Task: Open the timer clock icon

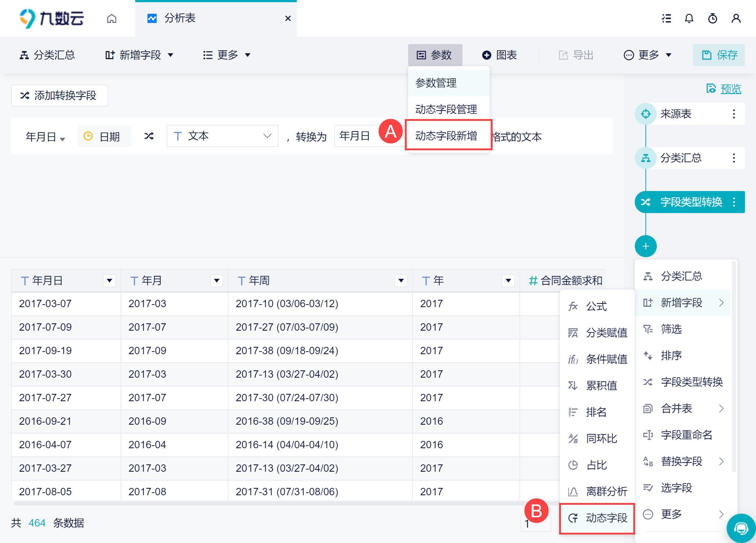Action: pyautogui.click(x=713, y=18)
